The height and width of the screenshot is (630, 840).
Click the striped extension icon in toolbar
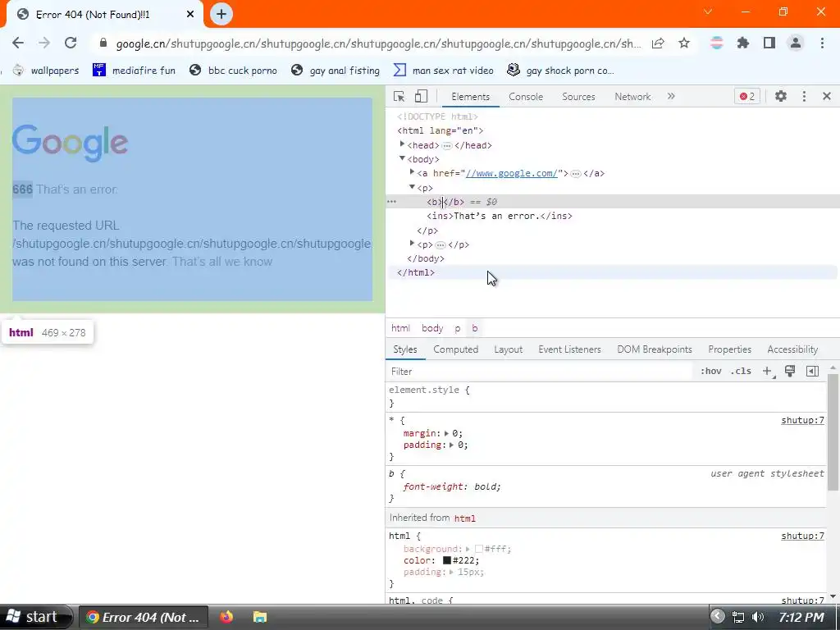(x=717, y=43)
